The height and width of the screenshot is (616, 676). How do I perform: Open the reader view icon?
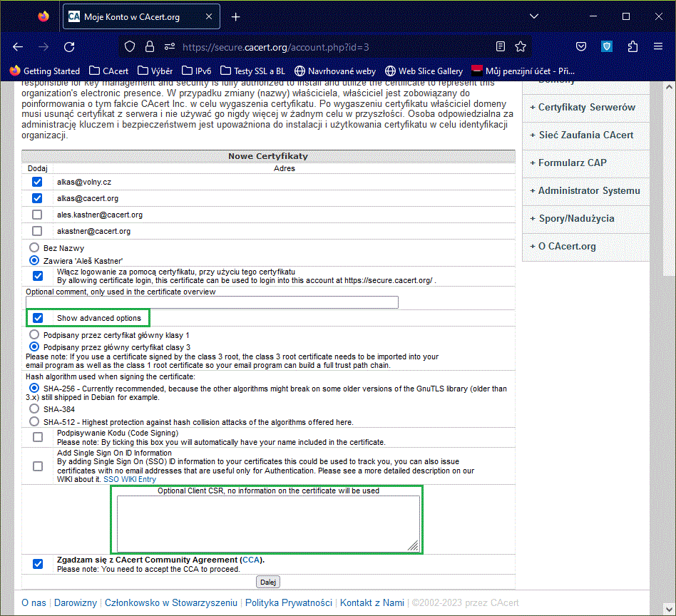point(501,47)
